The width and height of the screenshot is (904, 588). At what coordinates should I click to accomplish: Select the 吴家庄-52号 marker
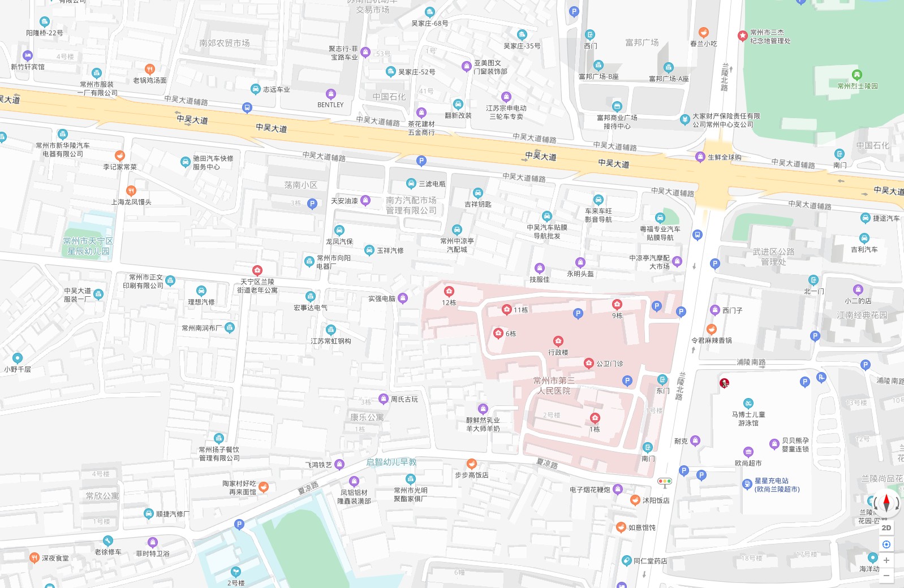click(x=391, y=72)
